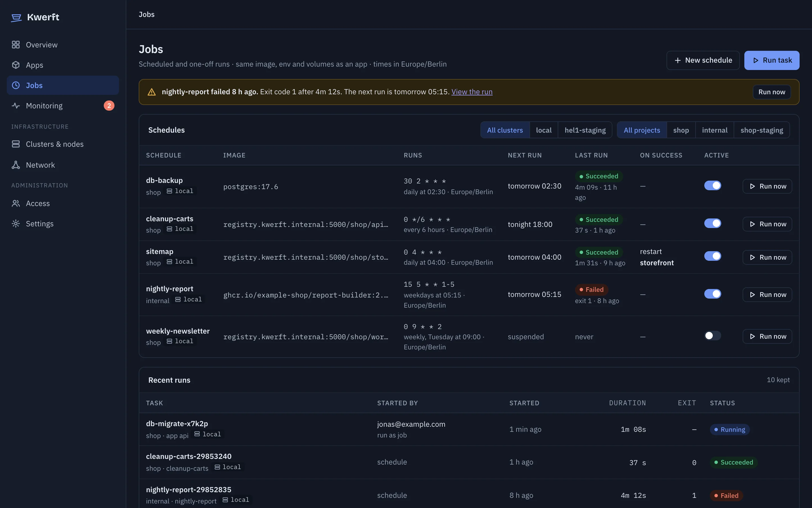Click the 10 kept label

click(778, 380)
